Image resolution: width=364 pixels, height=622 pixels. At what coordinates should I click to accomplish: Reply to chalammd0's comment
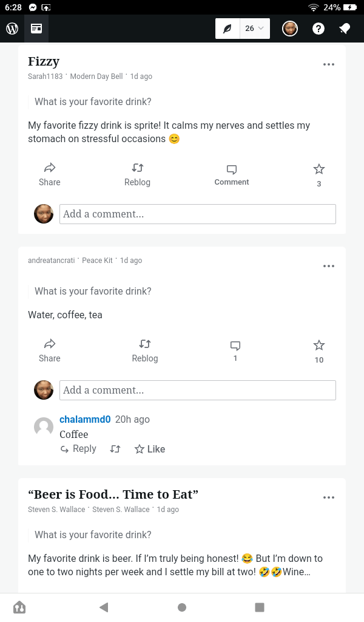coord(78,449)
